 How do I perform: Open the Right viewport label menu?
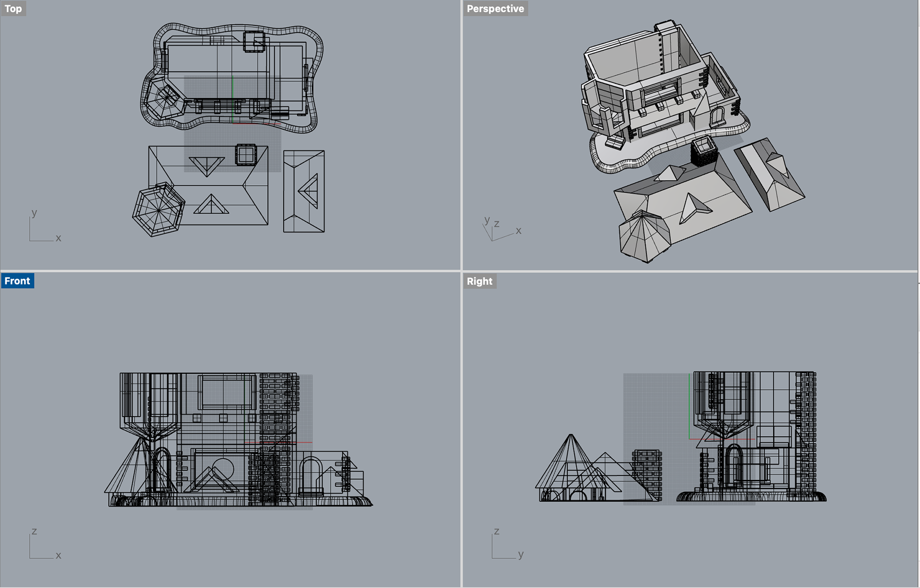coord(479,282)
